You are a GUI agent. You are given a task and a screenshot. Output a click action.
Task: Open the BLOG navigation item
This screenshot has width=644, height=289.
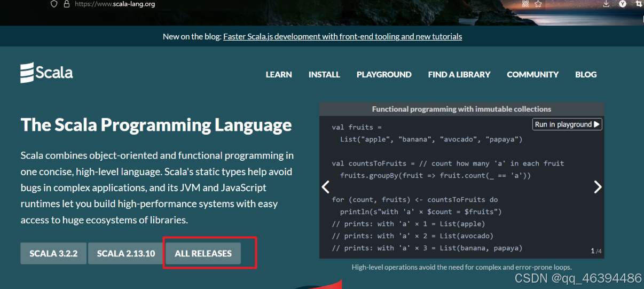(586, 75)
